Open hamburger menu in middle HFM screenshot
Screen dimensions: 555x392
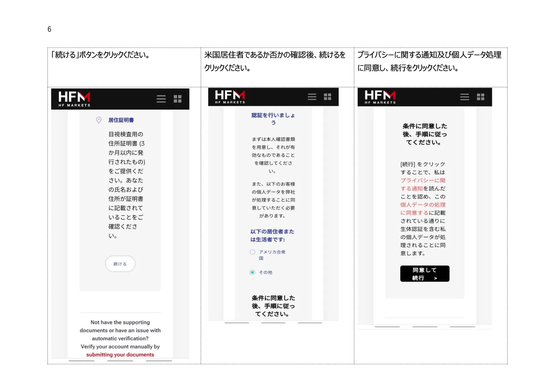[312, 97]
